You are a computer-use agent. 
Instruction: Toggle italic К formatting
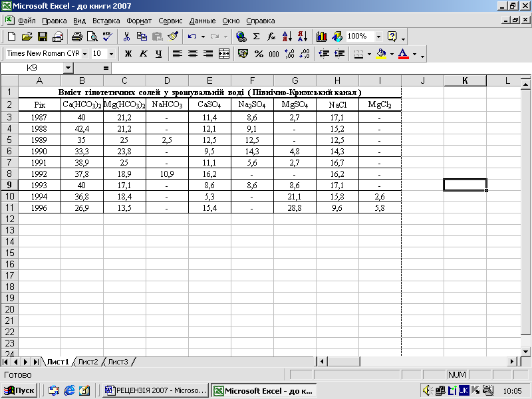coord(144,54)
